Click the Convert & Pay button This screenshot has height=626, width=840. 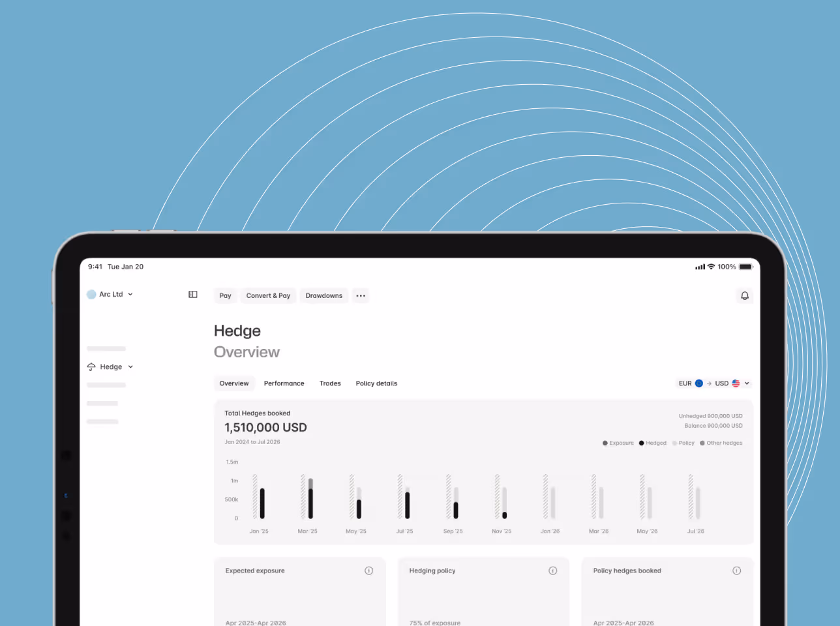tap(268, 296)
